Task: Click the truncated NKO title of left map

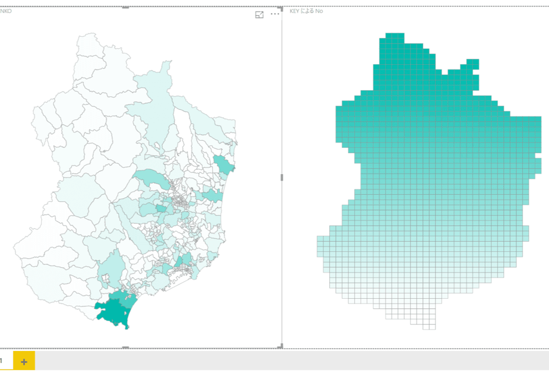Action: (5, 11)
